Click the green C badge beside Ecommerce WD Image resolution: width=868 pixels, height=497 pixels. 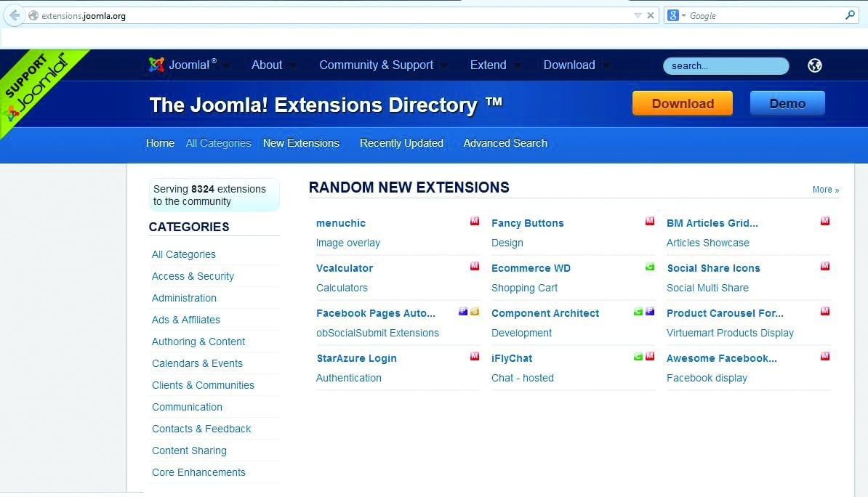click(x=650, y=267)
